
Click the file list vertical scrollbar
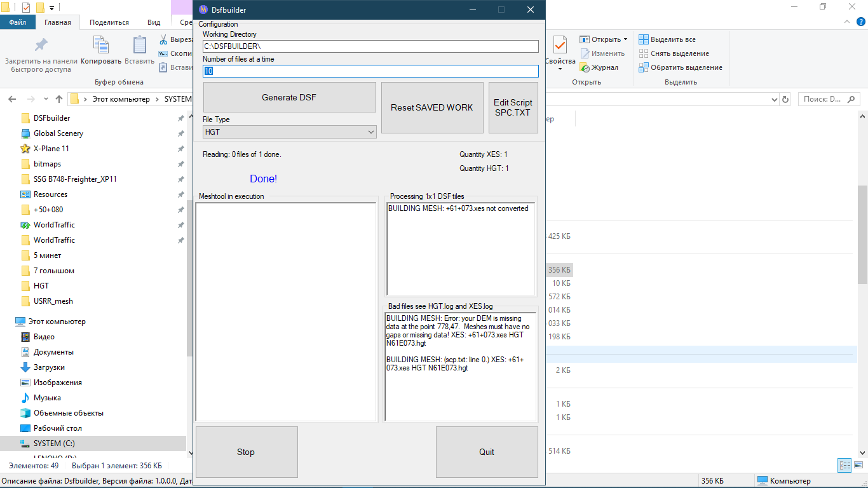(862, 235)
